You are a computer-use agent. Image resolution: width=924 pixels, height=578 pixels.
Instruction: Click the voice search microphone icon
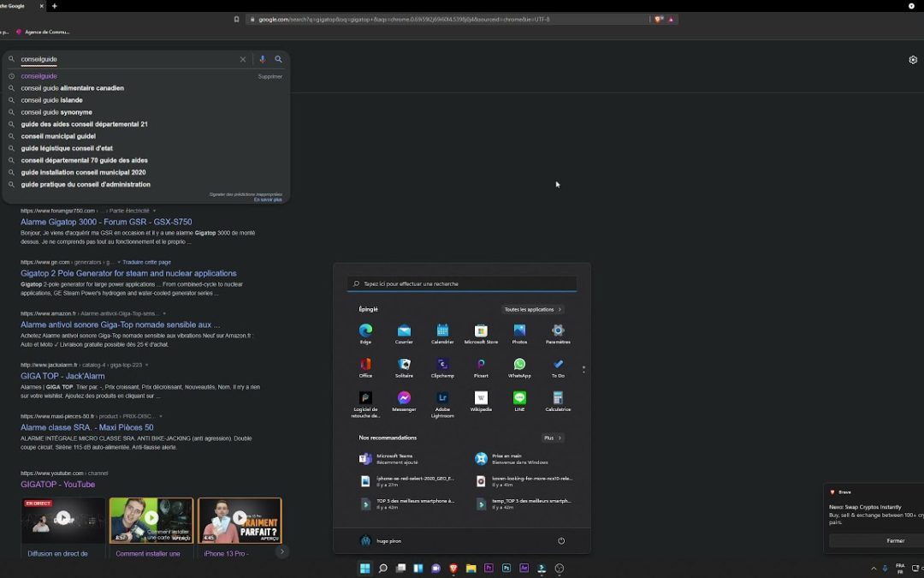point(263,59)
